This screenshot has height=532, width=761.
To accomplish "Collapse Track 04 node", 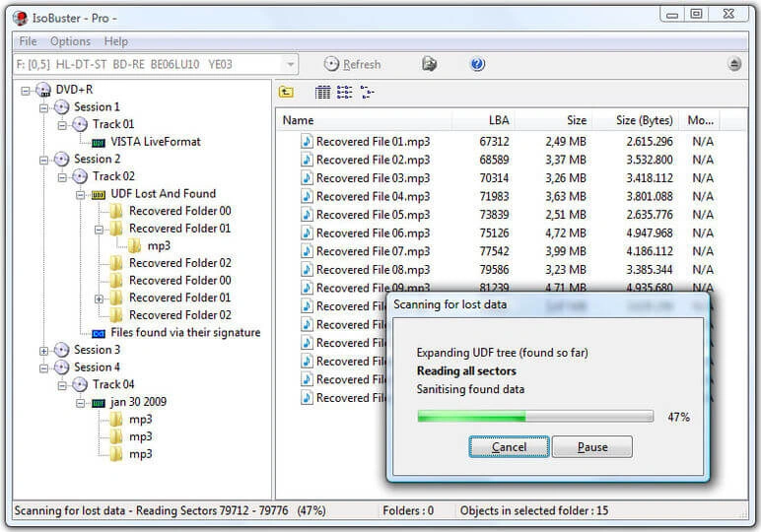I will [62, 385].
